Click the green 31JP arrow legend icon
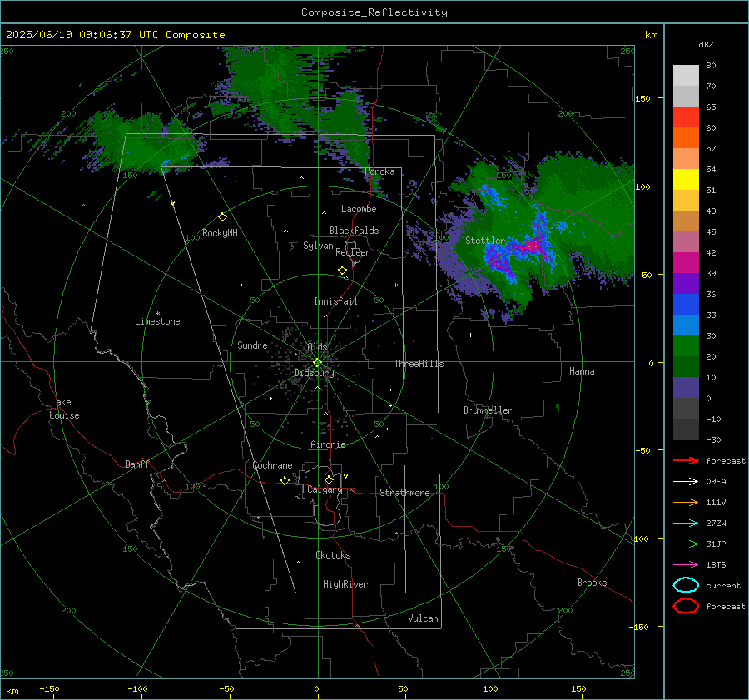This screenshot has width=749, height=700. click(686, 544)
